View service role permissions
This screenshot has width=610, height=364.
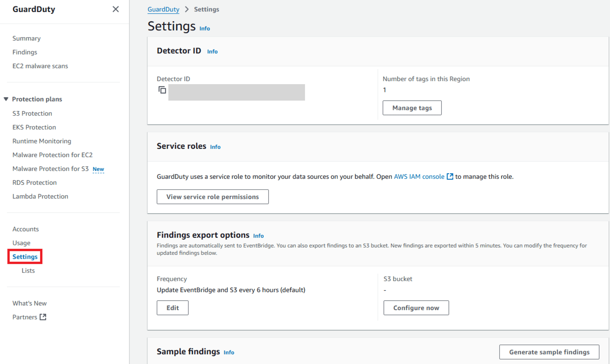pos(212,197)
